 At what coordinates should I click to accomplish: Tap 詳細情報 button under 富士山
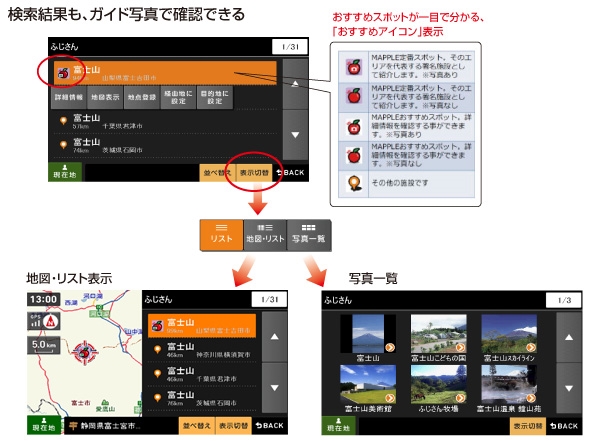point(68,97)
